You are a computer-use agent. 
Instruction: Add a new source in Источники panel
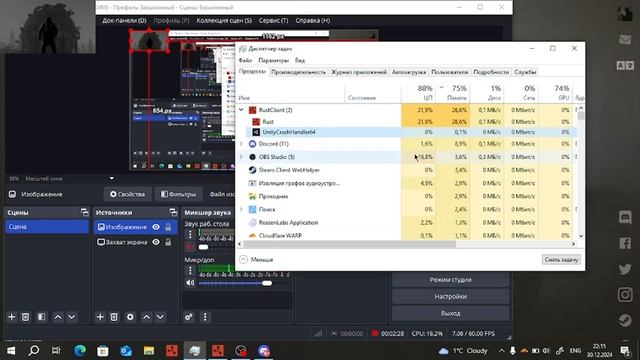(100, 317)
